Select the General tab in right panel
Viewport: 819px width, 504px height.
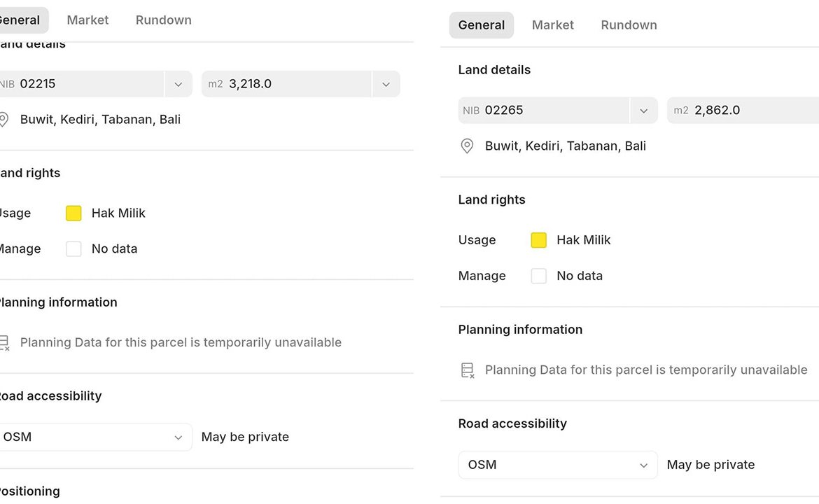pyautogui.click(x=482, y=25)
